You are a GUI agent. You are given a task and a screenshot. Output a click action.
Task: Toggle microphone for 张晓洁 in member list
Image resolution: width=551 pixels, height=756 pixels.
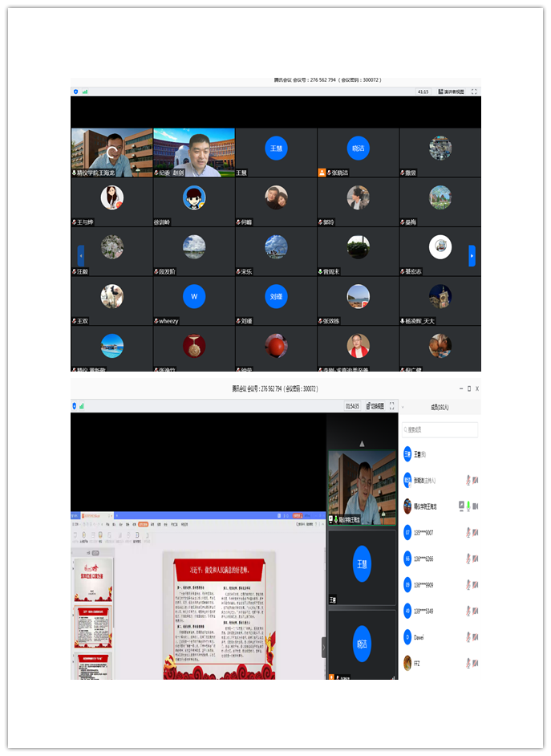point(468,480)
